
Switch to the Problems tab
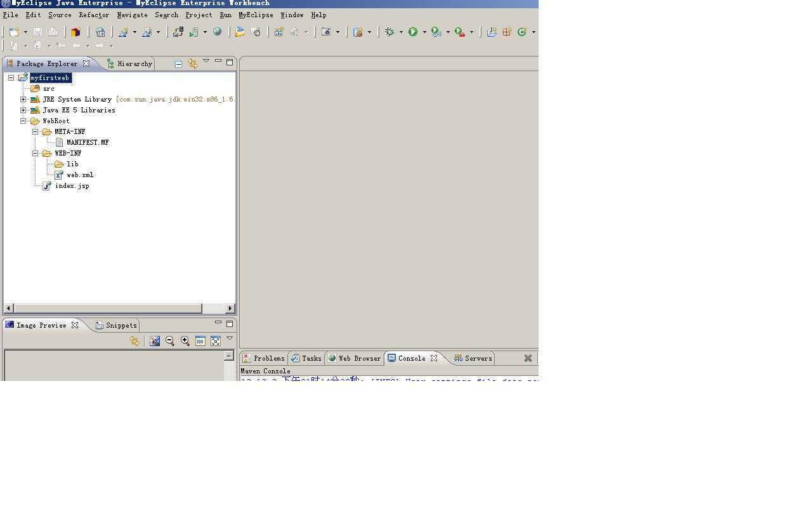pos(264,358)
